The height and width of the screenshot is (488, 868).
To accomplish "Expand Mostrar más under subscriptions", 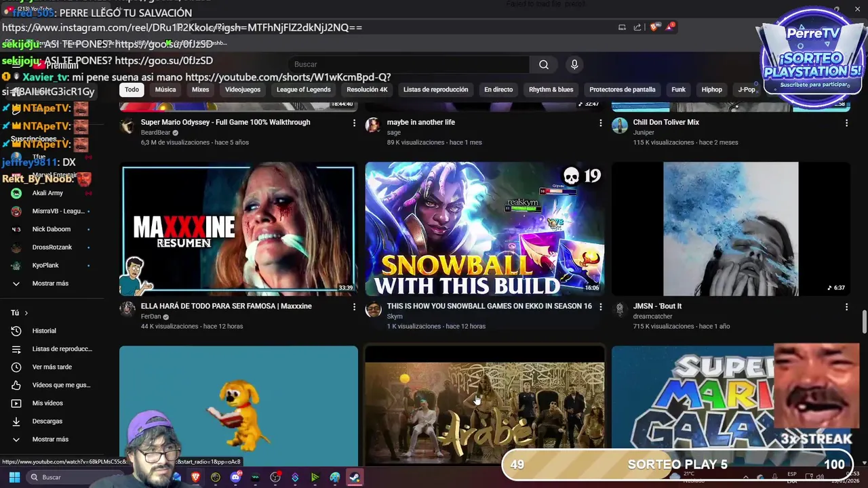I will click(49, 283).
